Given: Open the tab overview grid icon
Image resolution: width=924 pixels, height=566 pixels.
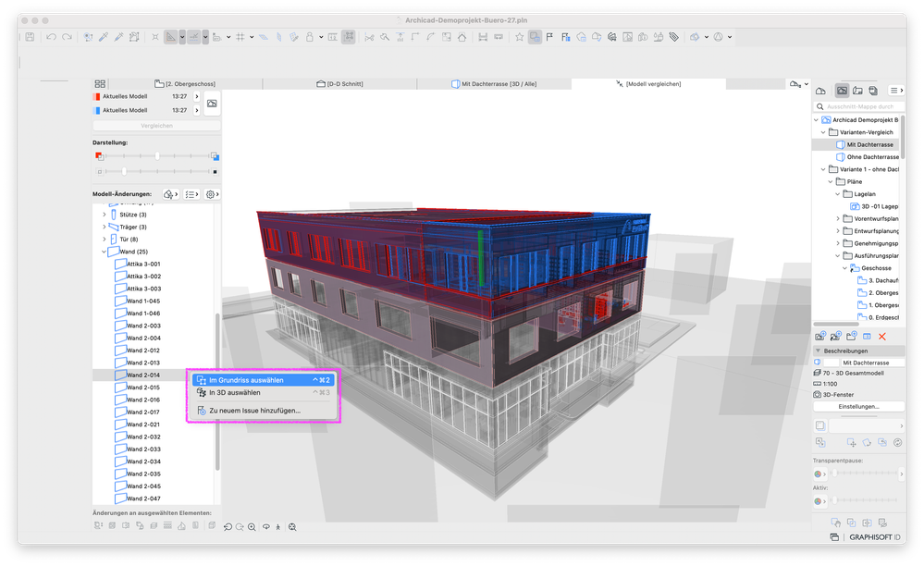Looking at the screenshot, I should 100,83.
